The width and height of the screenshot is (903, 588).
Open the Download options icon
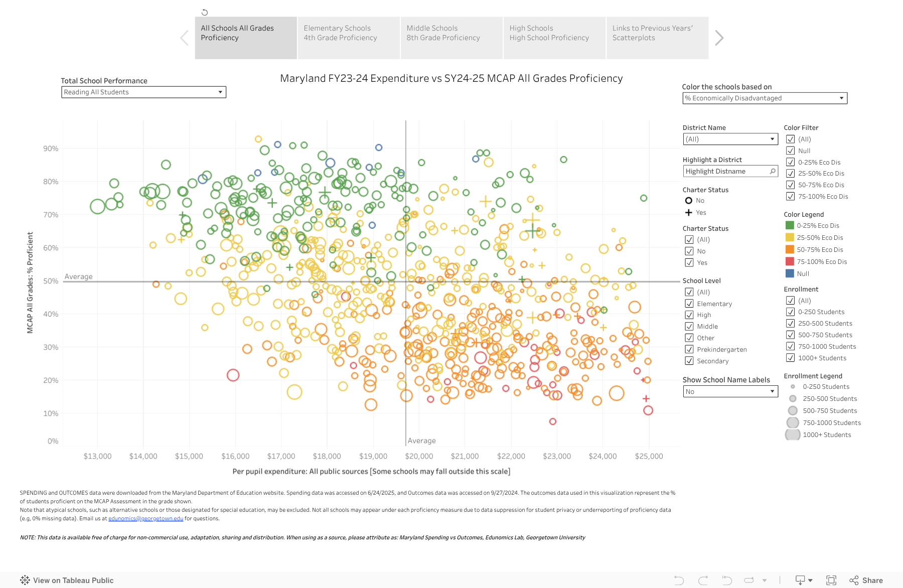pyautogui.click(x=801, y=580)
